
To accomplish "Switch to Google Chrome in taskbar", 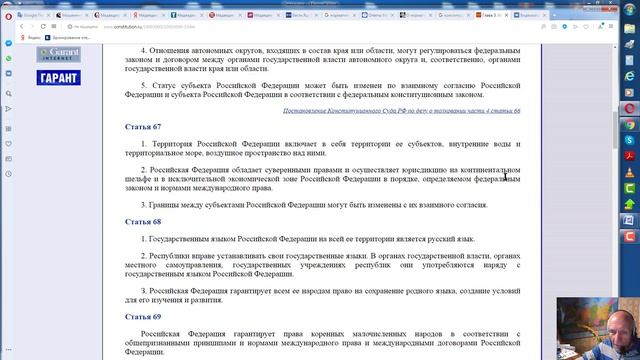I will (x=629, y=124).
